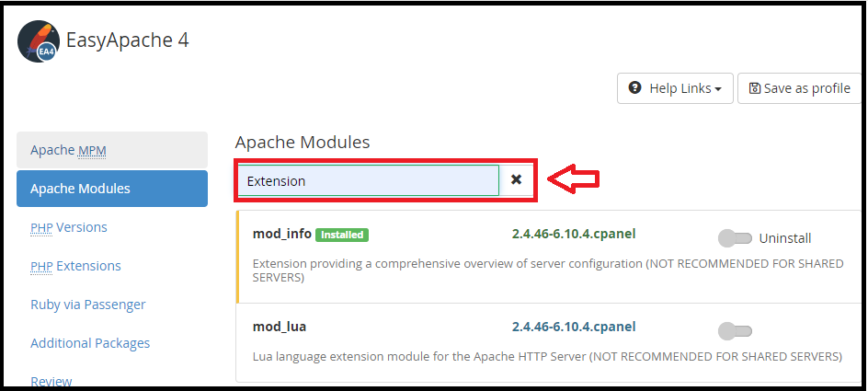Click the EasyApache 4 feather logo
The image size is (868, 391).
click(x=39, y=41)
